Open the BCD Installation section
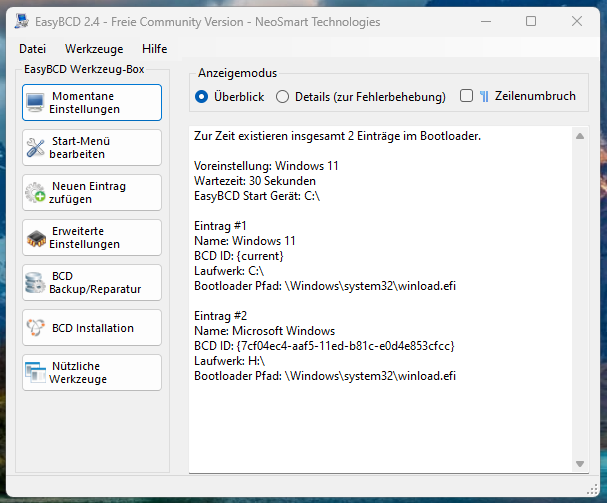 (x=92, y=328)
